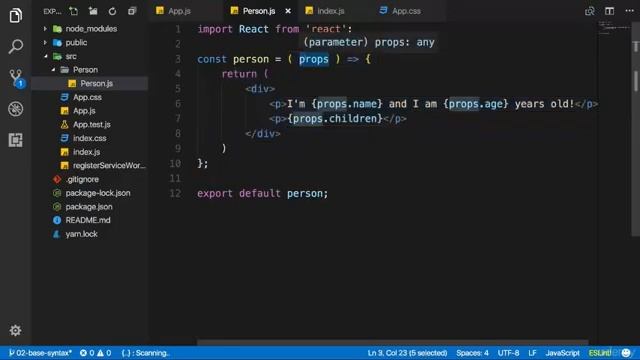Change file encoding via UTF-8
Screen dimensions: 640x360
[508, 353]
